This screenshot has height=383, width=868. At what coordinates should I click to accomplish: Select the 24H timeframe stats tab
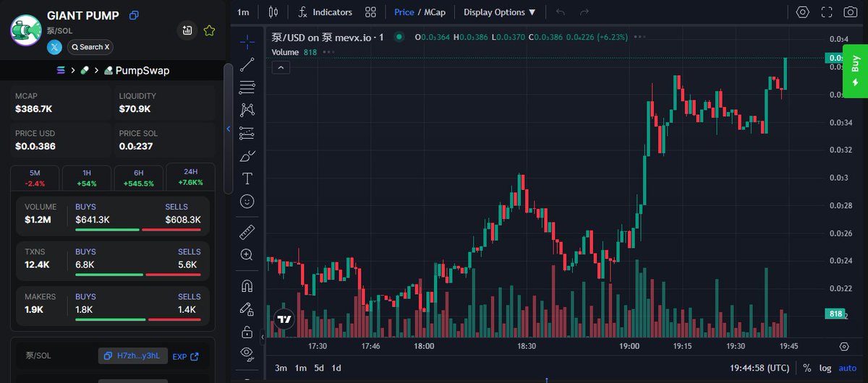pos(191,178)
